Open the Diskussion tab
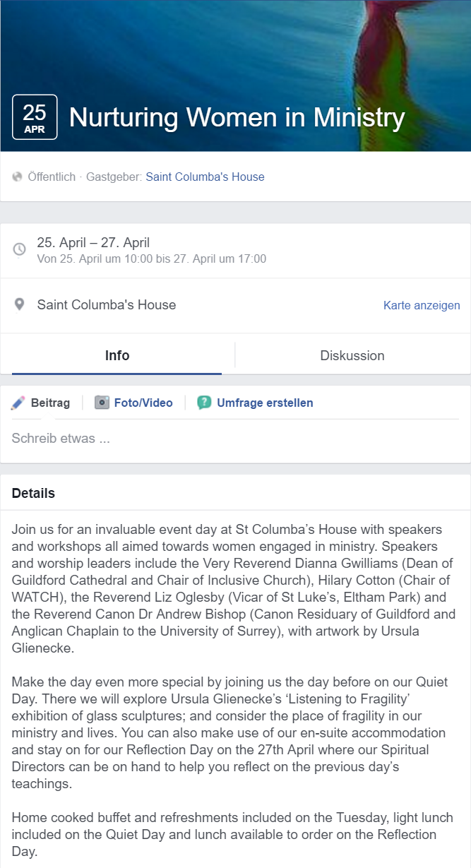Image resolution: width=471 pixels, height=868 pixels. (x=352, y=355)
